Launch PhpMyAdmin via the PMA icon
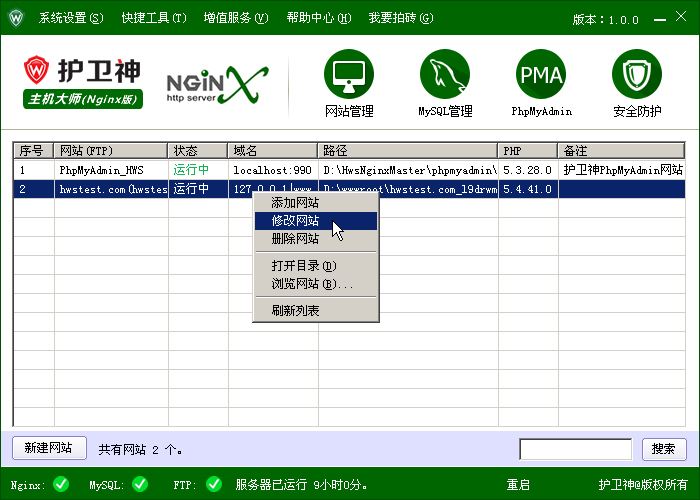Screen dimensions: 700x500 click(x=541, y=74)
